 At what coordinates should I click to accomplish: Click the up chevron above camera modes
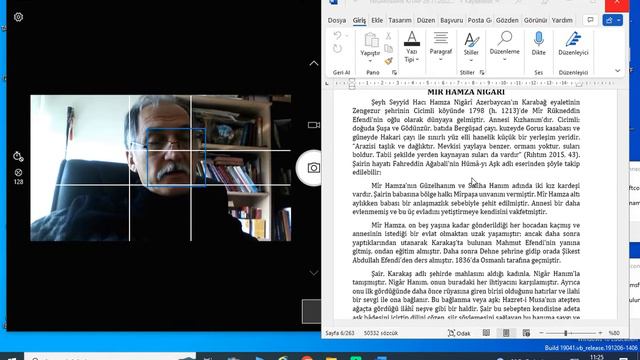point(313,63)
